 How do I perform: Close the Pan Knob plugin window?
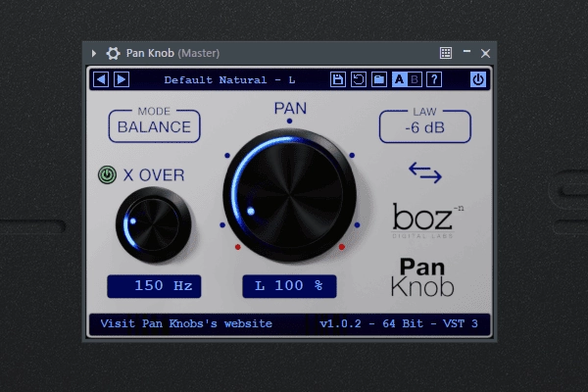[x=486, y=53]
